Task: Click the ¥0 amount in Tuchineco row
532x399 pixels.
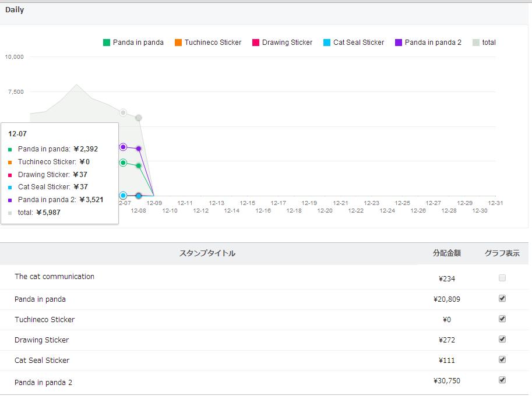Action: pyautogui.click(x=446, y=320)
